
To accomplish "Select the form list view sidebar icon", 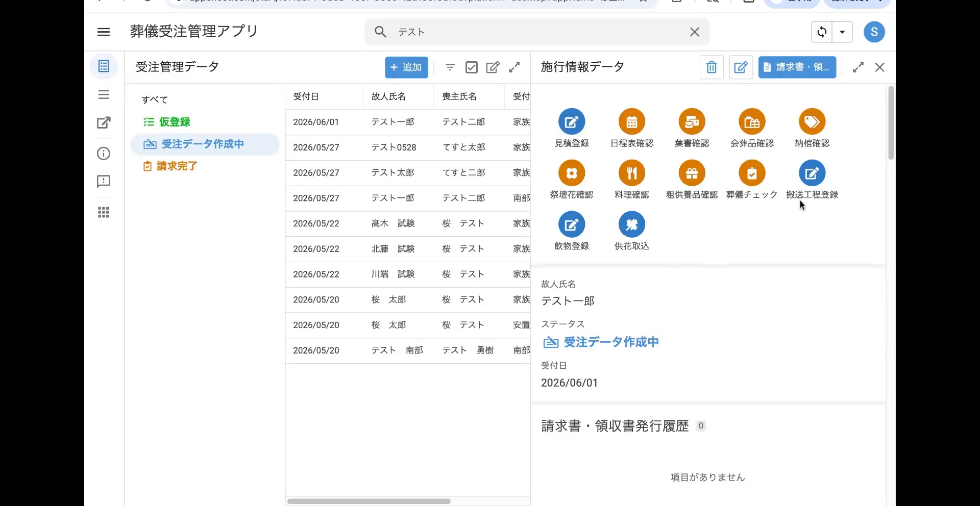I will (104, 66).
